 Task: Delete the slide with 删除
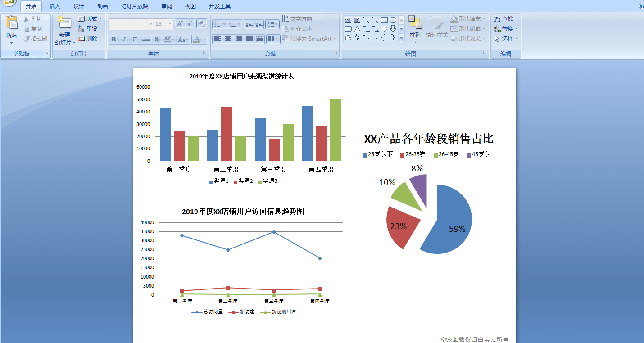[88, 39]
